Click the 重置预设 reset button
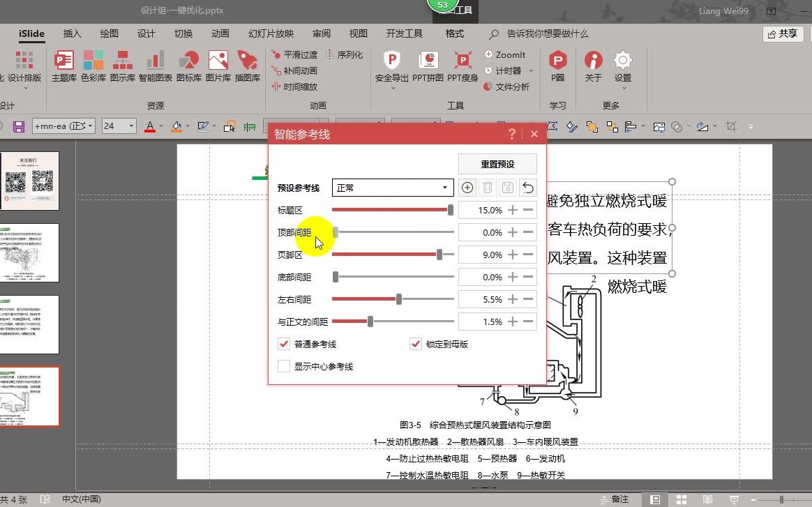 tap(497, 163)
